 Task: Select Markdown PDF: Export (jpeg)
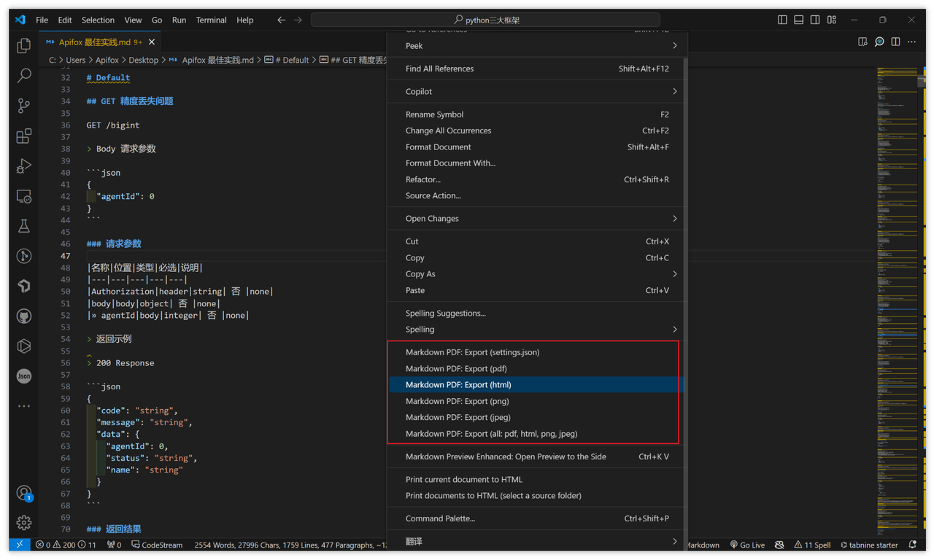tap(535, 417)
